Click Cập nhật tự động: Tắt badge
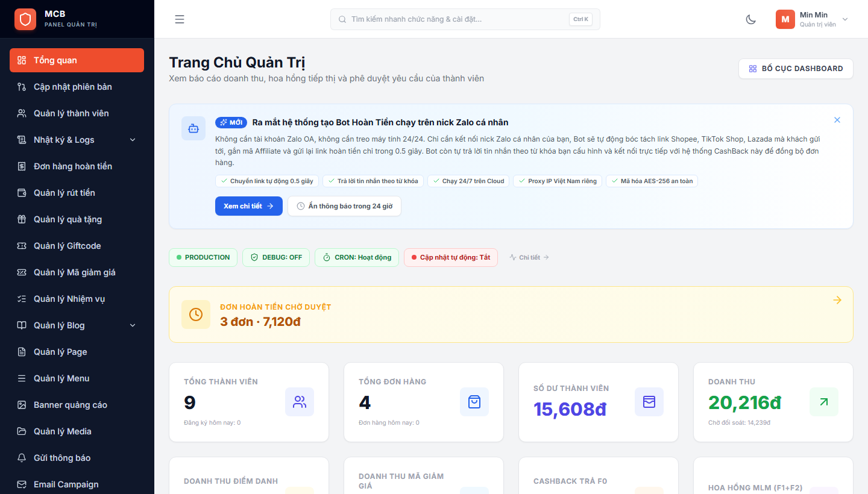This screenshot has height=494, width=868. pyautogui.click(x=451, y=257)
